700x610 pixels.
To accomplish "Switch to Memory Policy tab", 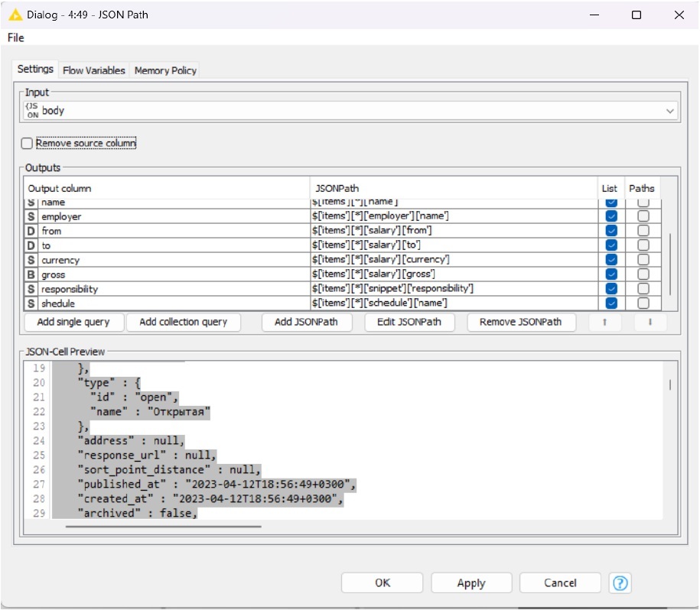I will [x=165, y=70].
